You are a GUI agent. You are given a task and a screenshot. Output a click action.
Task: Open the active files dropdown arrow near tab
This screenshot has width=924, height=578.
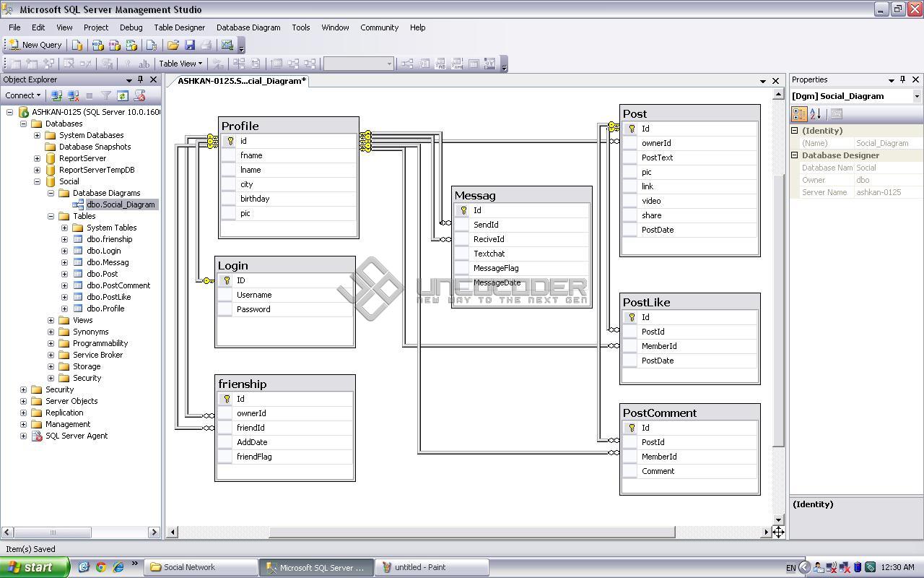click(x=763, y=81)
